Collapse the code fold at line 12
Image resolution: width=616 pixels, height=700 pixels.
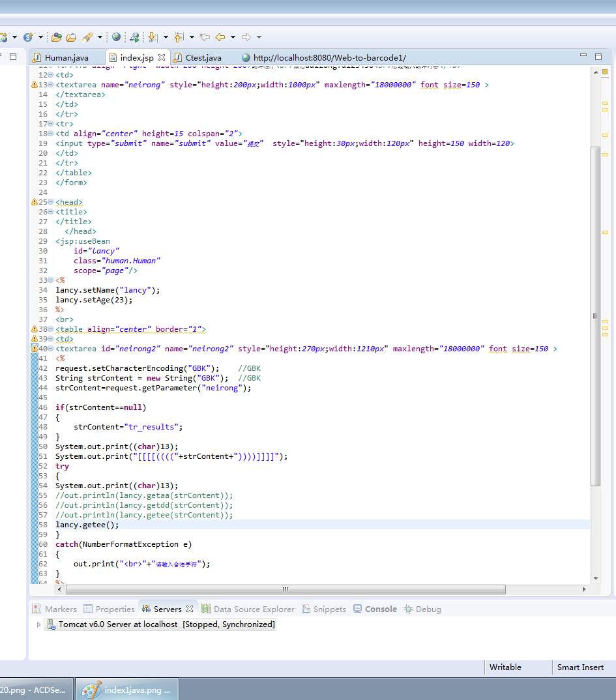coord(50,75)
